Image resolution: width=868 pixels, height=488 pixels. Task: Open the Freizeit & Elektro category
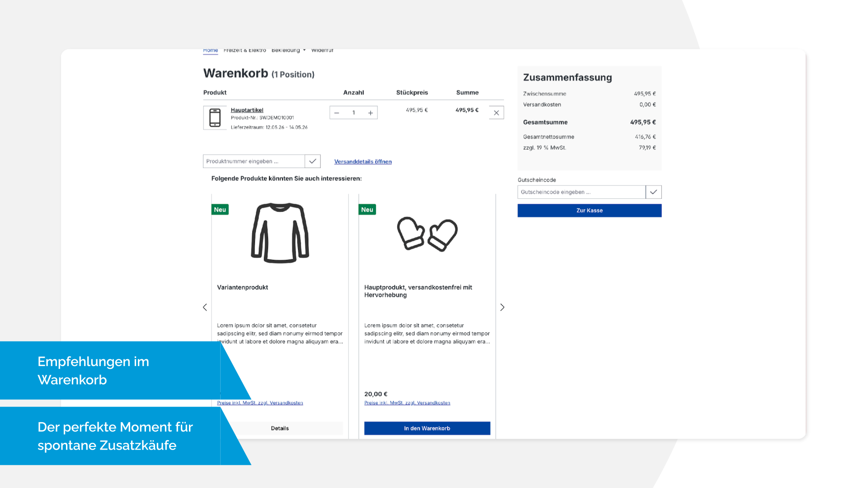[x=245, y=51]
